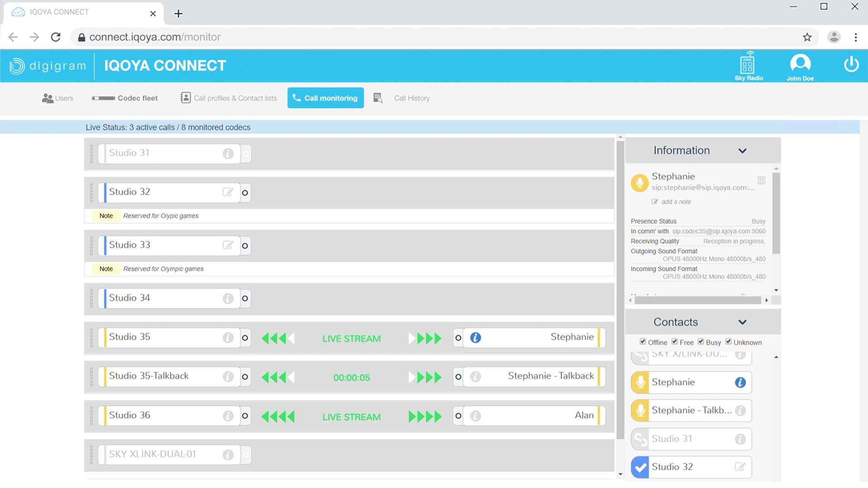
Task: Collapse the Contacts panel chevron
Action: tap(742, 322)
